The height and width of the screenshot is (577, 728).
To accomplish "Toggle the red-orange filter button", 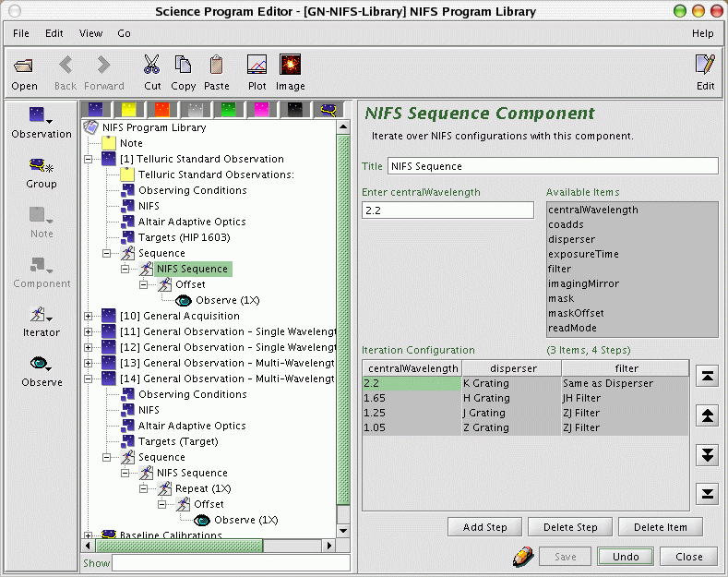I will tap(162, 110).
